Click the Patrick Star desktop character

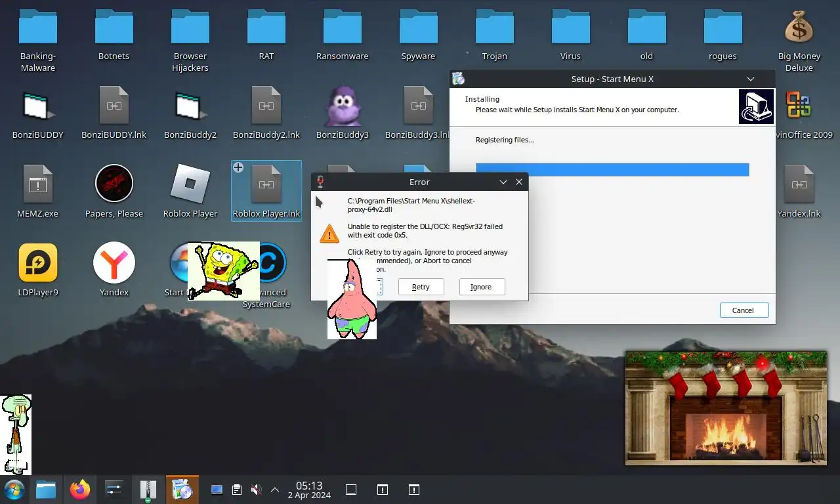tap(352, 299)
